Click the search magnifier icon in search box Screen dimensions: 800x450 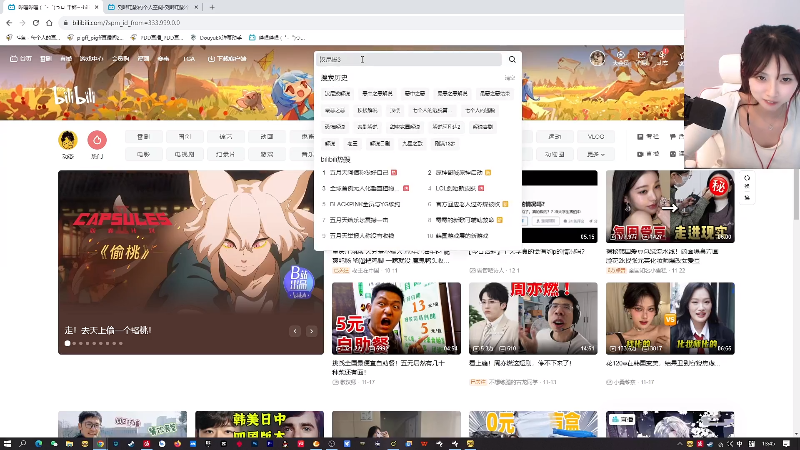tap(512, 59)
